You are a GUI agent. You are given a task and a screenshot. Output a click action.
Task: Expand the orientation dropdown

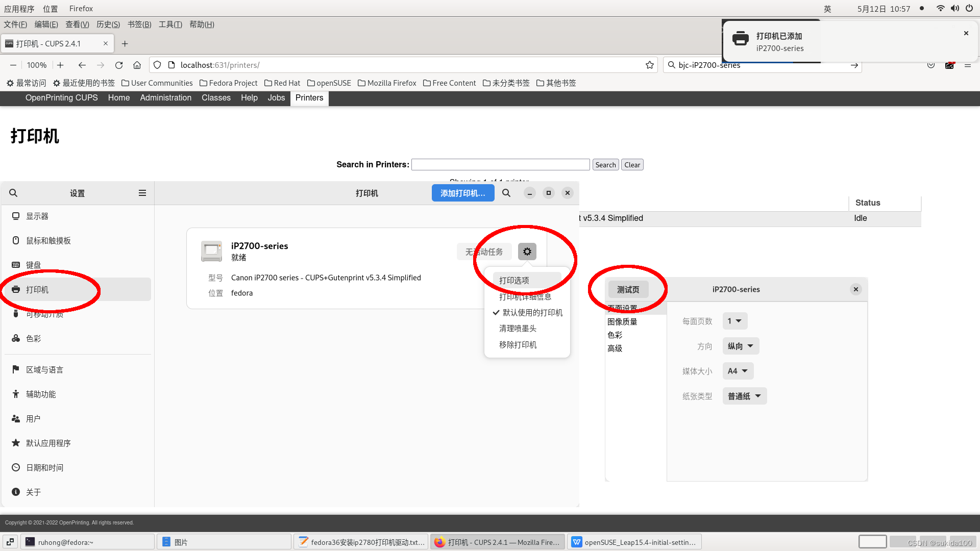click(x=741, y=346)
